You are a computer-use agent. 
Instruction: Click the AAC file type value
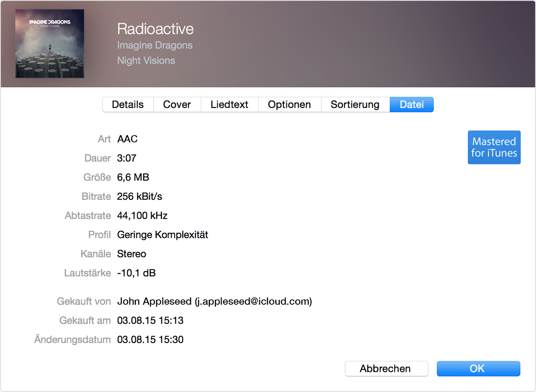127,139
